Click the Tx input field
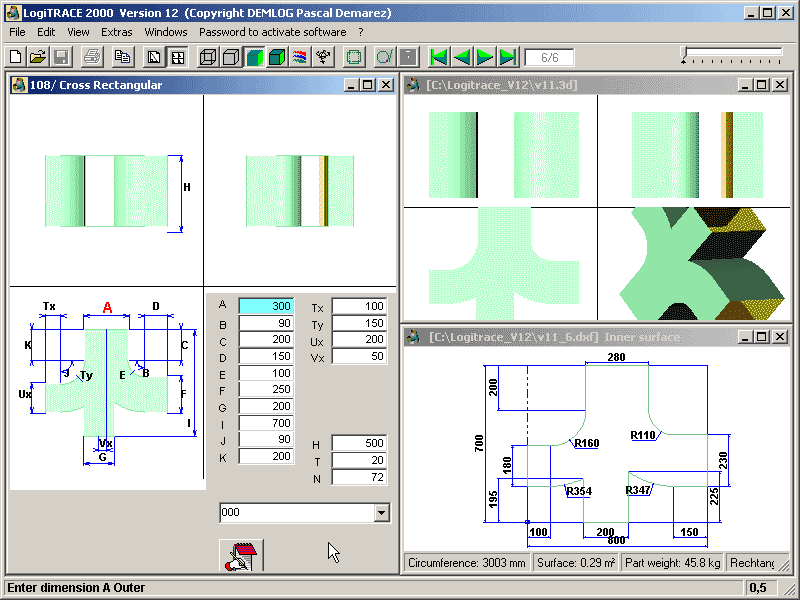The width and height of the screenshot is (800, 600). click(x=359, y=306)
